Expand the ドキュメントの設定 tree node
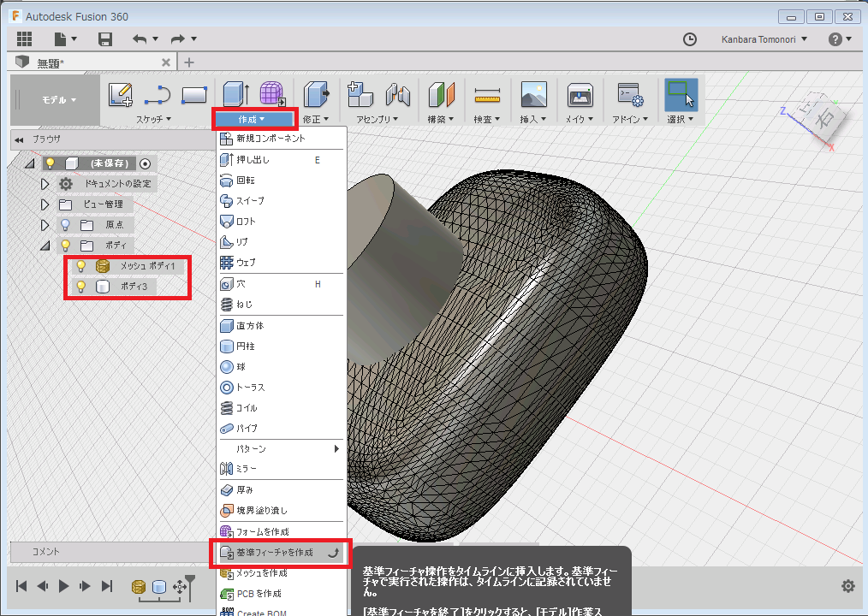Viewport: 868px width, 616px height. point(46,184)
